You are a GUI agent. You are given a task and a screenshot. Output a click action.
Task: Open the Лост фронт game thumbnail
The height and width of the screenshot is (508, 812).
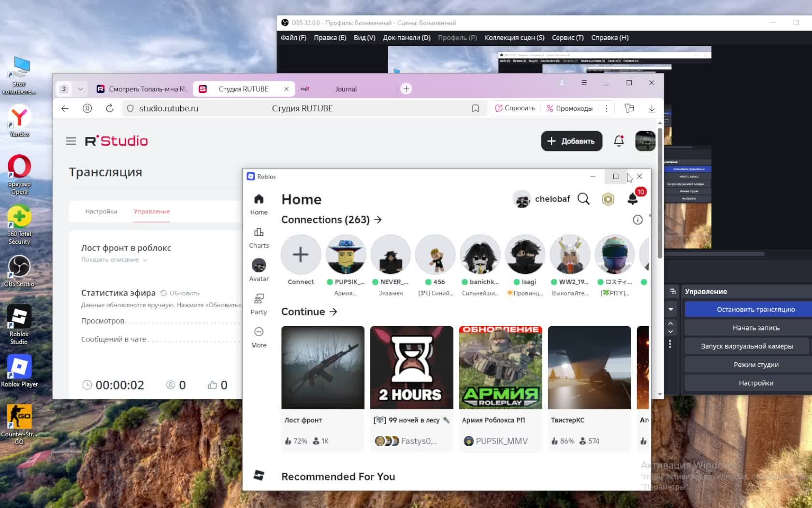(x=323, y=368)
